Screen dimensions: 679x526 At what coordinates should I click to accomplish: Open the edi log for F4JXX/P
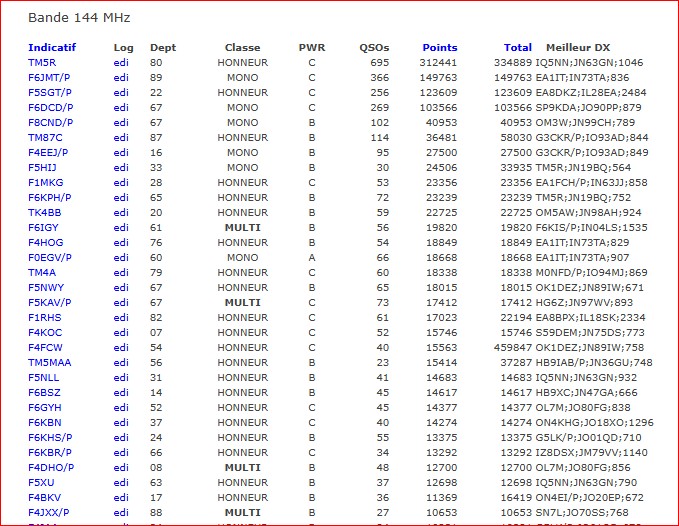pyautogui.click(x=121, y=513)
